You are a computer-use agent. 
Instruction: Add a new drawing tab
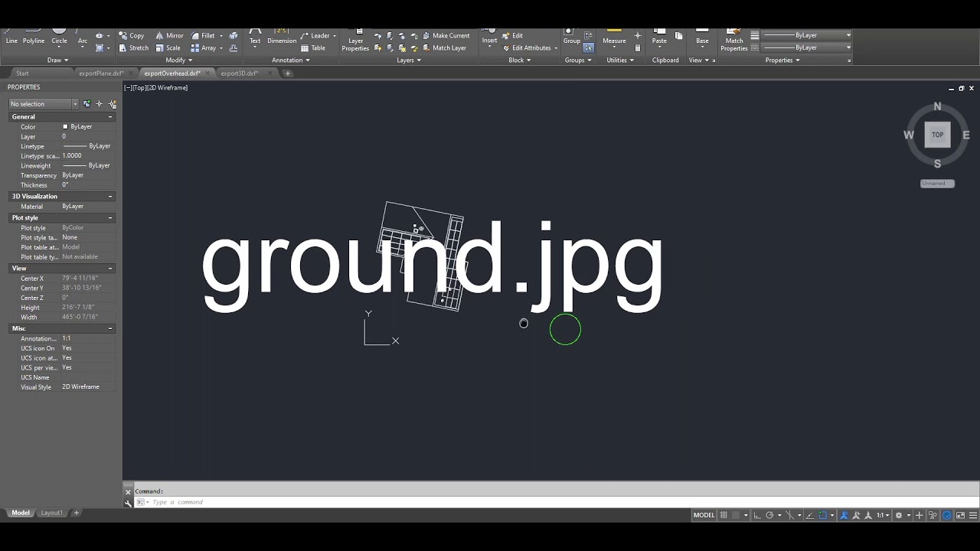click(288, 73)
